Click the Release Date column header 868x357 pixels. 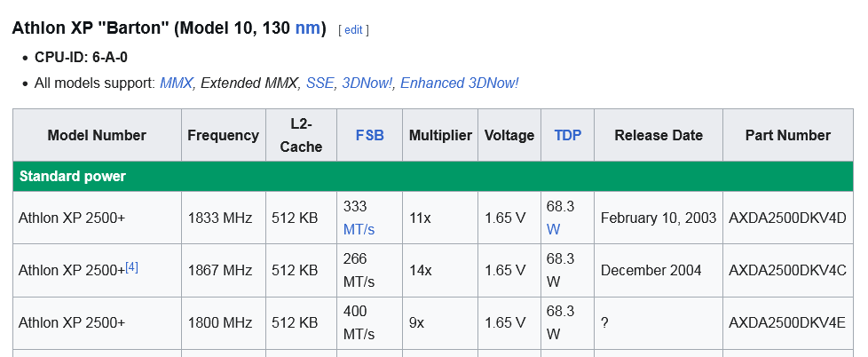659,135
